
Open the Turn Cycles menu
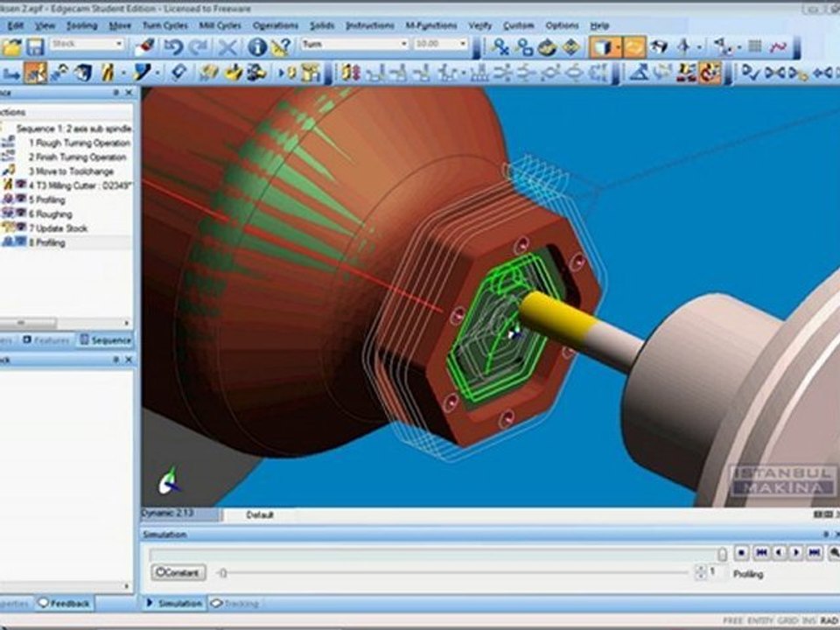tap(164, 25)
